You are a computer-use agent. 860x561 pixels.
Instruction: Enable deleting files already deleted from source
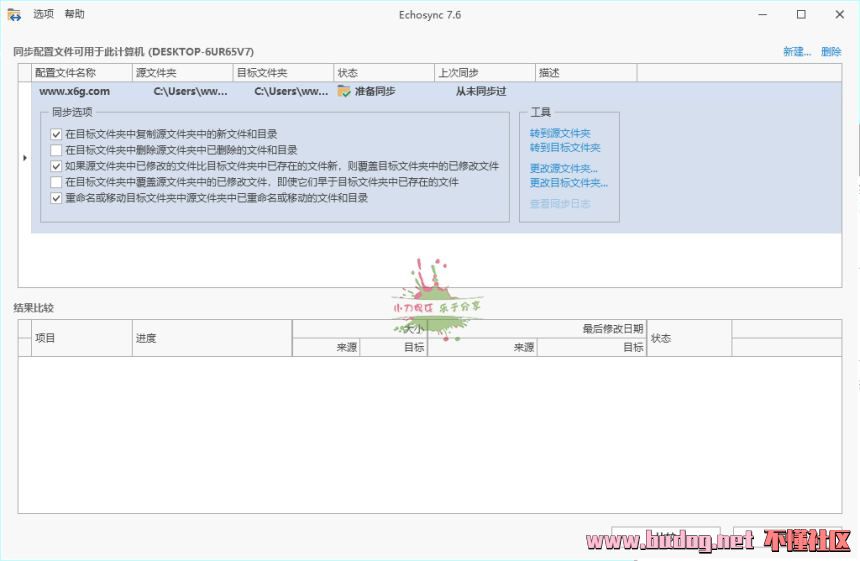(x=57, y=150)
